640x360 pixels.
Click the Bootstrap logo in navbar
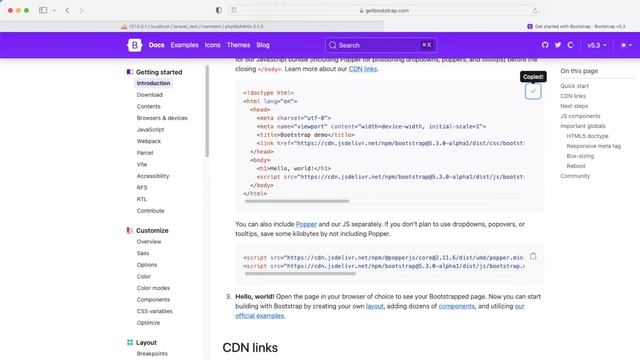(x=135, y=45)
